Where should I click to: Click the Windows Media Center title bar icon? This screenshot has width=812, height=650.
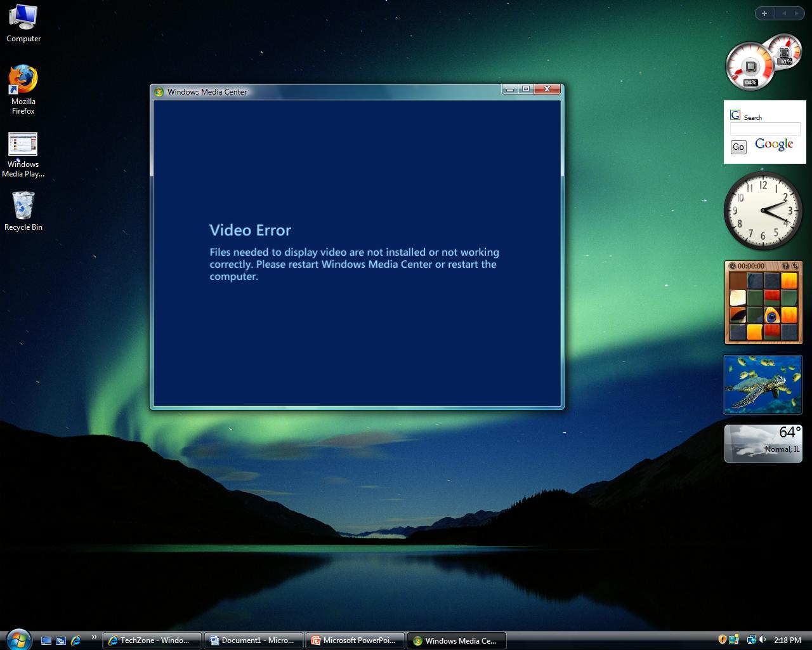click(158, 91)
